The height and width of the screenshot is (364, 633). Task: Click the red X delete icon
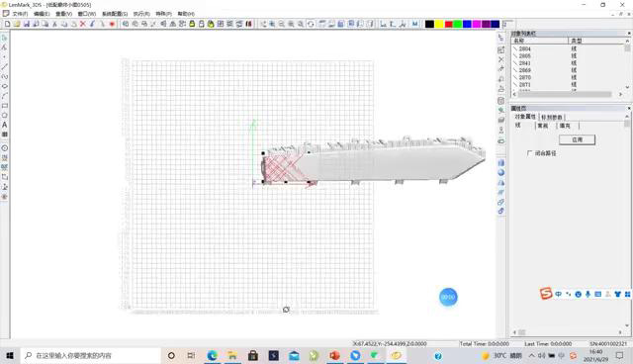(x=83, y=24)
